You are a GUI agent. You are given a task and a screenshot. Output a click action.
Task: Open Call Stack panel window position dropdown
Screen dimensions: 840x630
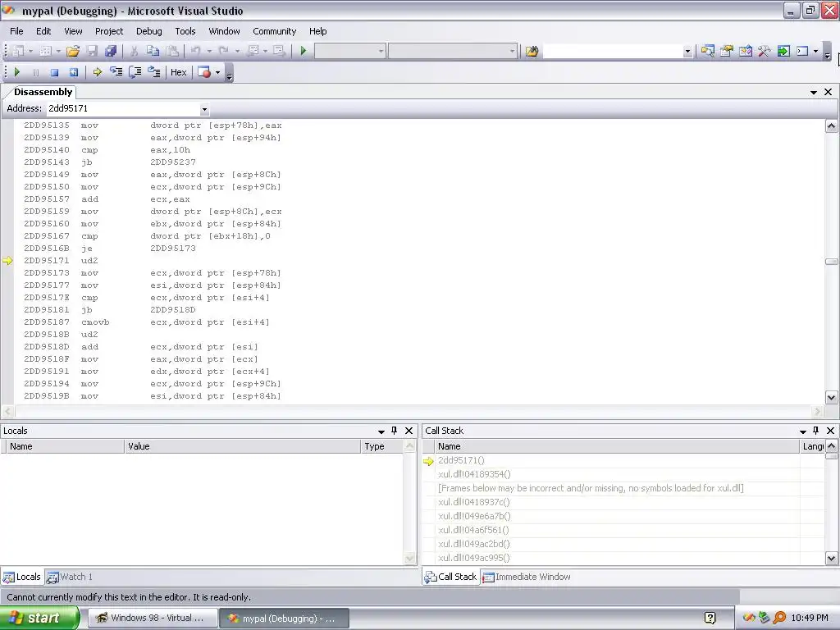point(803,431)
